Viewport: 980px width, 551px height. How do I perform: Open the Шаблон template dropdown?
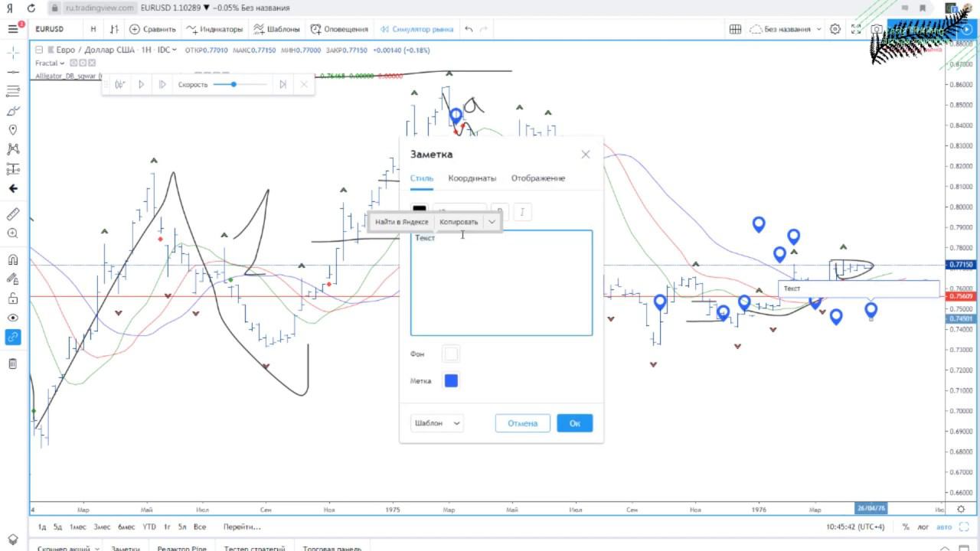(437, 423)
